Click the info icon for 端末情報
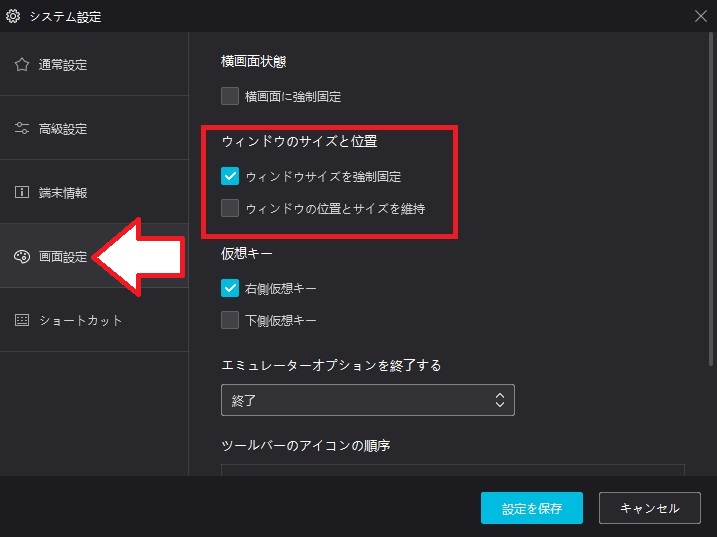717x537 pixels. (21, 192)
